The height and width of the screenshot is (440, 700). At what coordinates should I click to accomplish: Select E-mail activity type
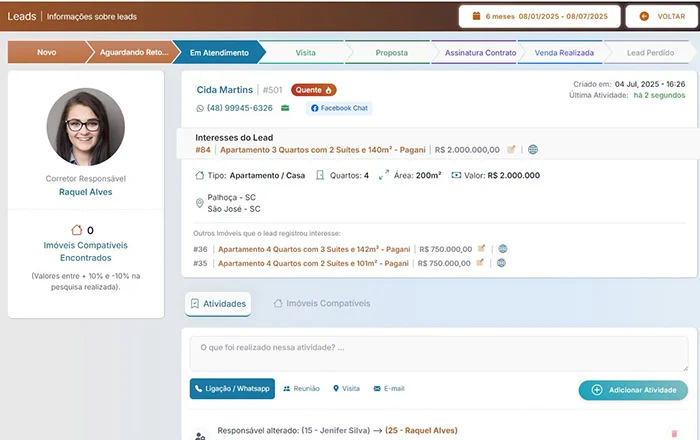(389, 389)
